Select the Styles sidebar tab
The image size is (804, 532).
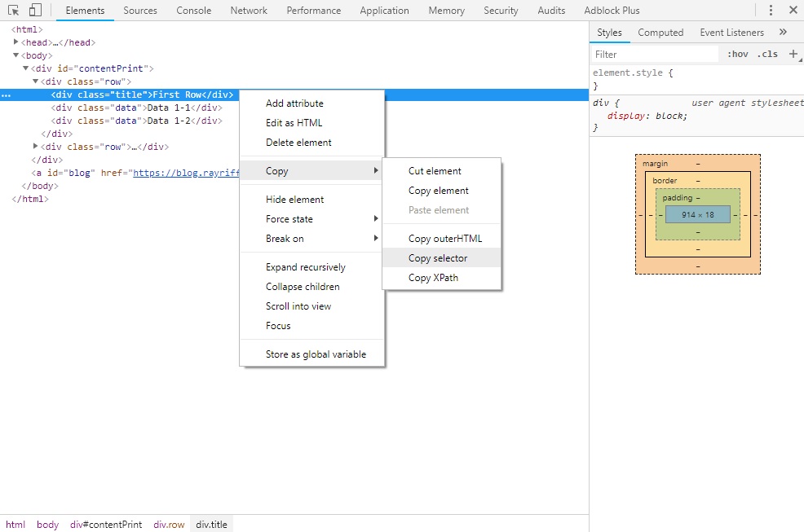tap(609, 33)
